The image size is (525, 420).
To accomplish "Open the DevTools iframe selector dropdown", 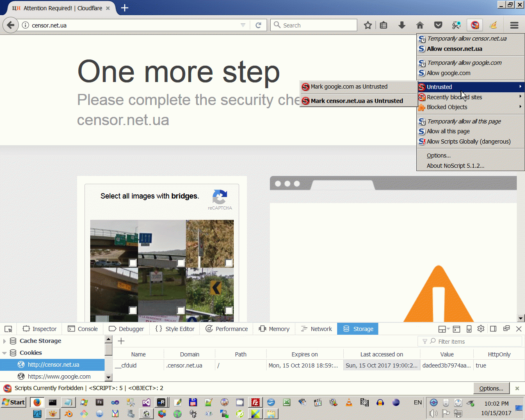I will point(444,329).
